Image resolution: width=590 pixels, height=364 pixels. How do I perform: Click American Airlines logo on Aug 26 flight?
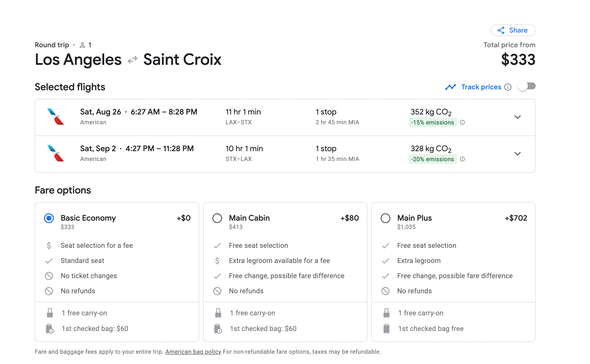(55, 117)
